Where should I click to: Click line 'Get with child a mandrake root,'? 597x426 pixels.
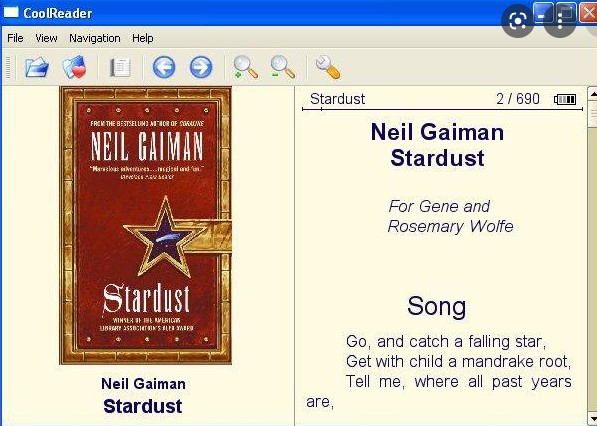[x=458, y=362]
